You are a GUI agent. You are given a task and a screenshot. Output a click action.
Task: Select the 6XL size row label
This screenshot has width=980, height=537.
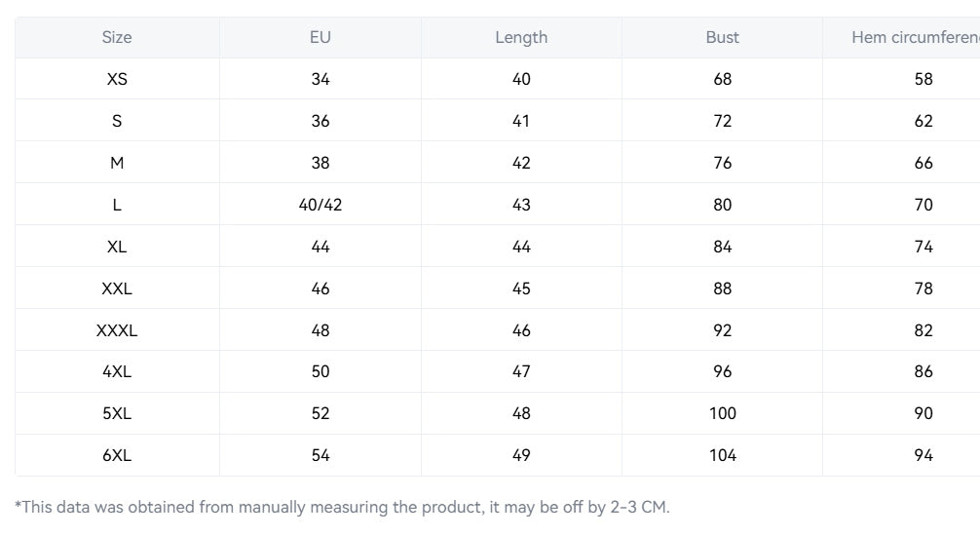point(117,456)
